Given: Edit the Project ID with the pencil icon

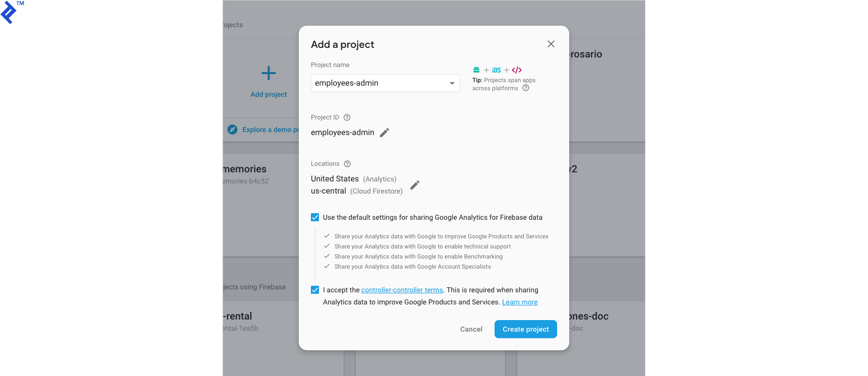Looking at the screenshot, I should point(384,132).
